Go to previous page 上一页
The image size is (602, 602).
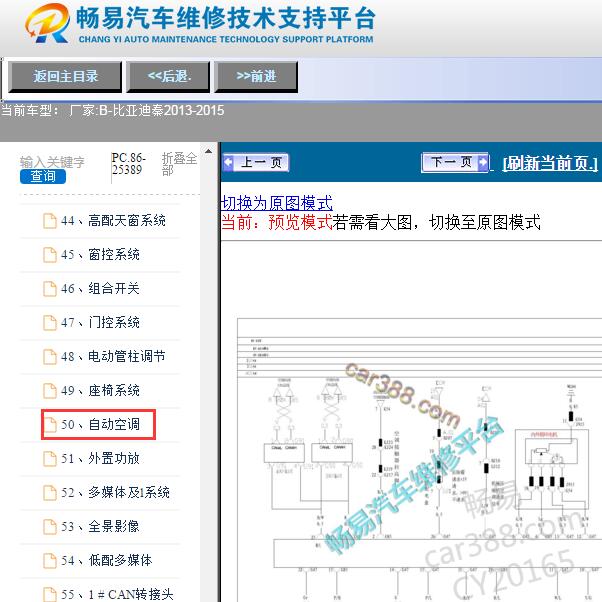(x=255, y=162)
